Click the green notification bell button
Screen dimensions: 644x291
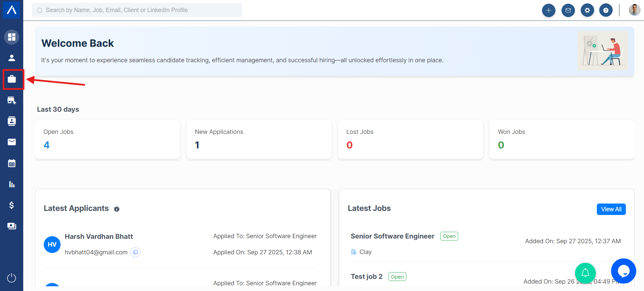point(585,273)
